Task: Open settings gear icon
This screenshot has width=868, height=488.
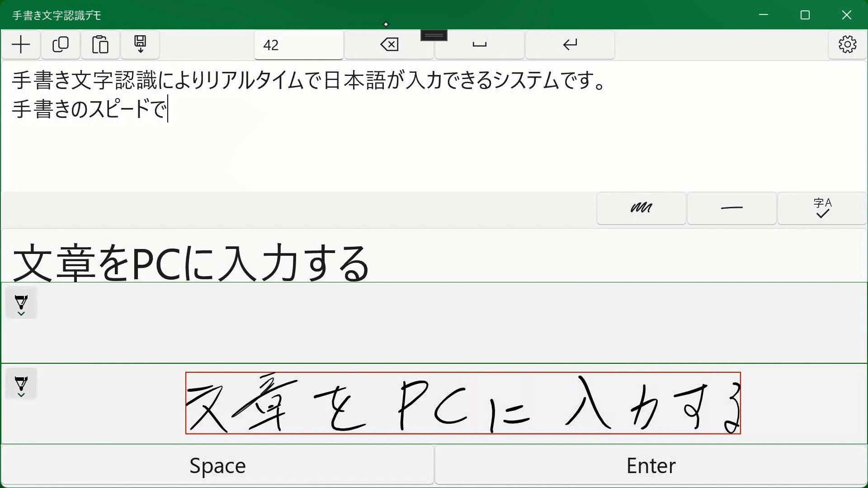Action: tap(847, 45)
